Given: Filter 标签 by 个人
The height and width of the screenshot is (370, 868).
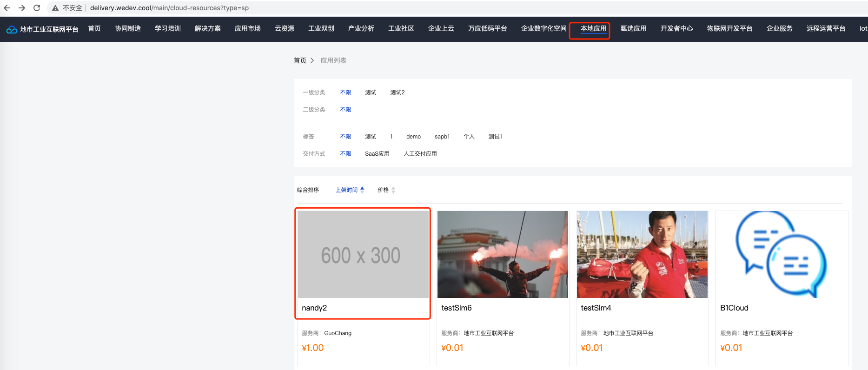Looking at the screenshot, I should point(469,137).
